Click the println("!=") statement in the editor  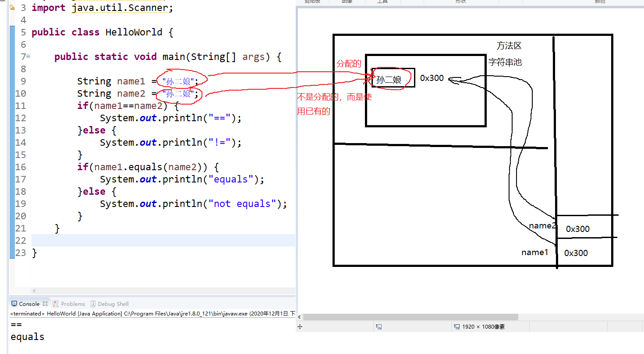[171, 143]
